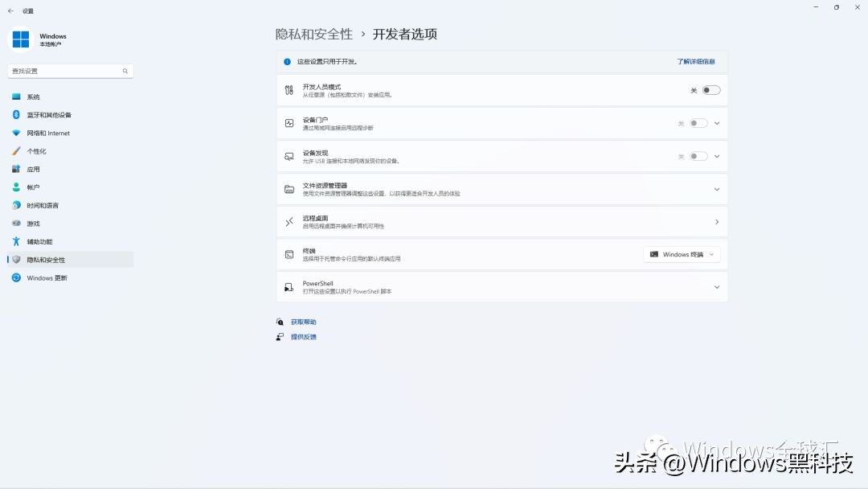Click the Windows 更新 update icon

pyautogui.click(x=18, y=277)
